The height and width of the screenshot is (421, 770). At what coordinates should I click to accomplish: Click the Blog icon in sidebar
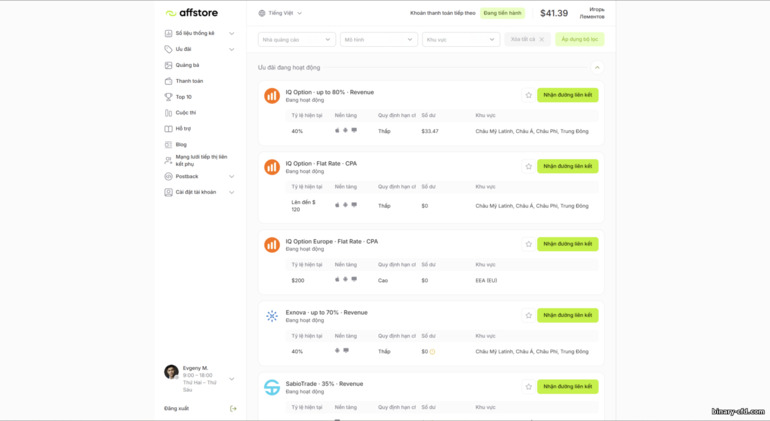[x=168, y=144]
